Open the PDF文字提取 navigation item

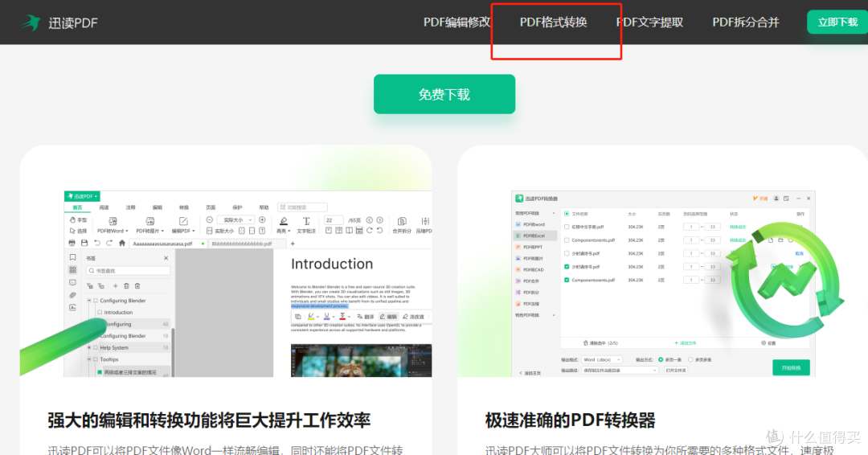pos(650,23)
